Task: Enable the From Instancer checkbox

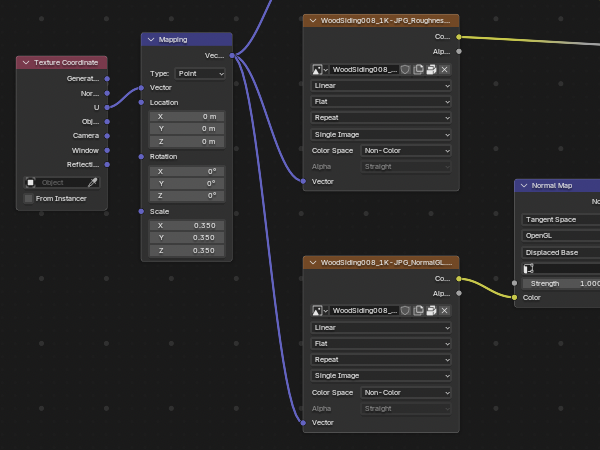Action: pyautogui.click(x=28, y=199)
